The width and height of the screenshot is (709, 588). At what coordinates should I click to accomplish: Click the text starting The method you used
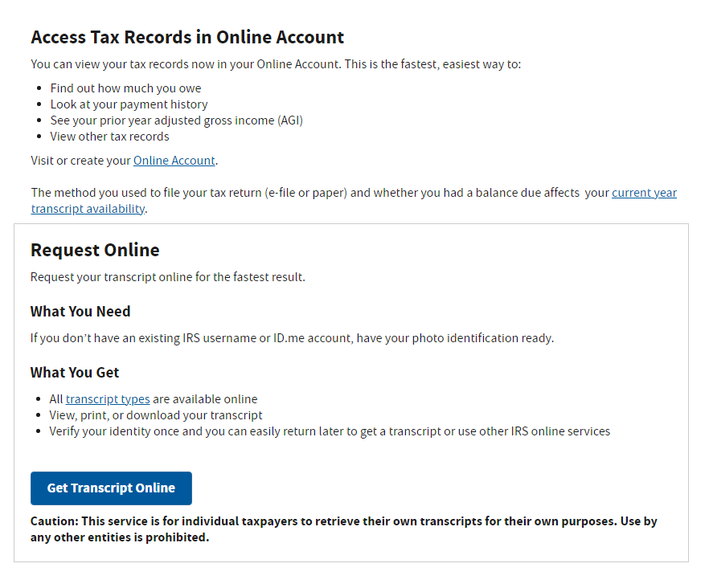coord(319,193)
